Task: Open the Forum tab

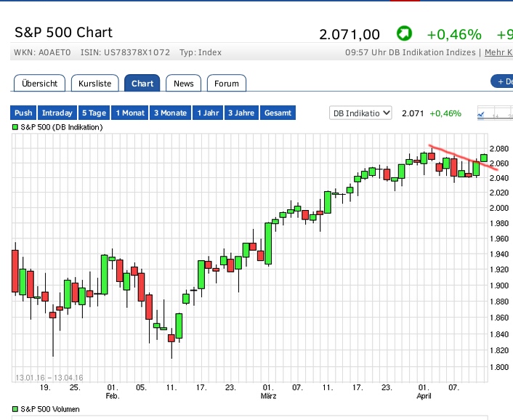Action: [x=227, y=84]
